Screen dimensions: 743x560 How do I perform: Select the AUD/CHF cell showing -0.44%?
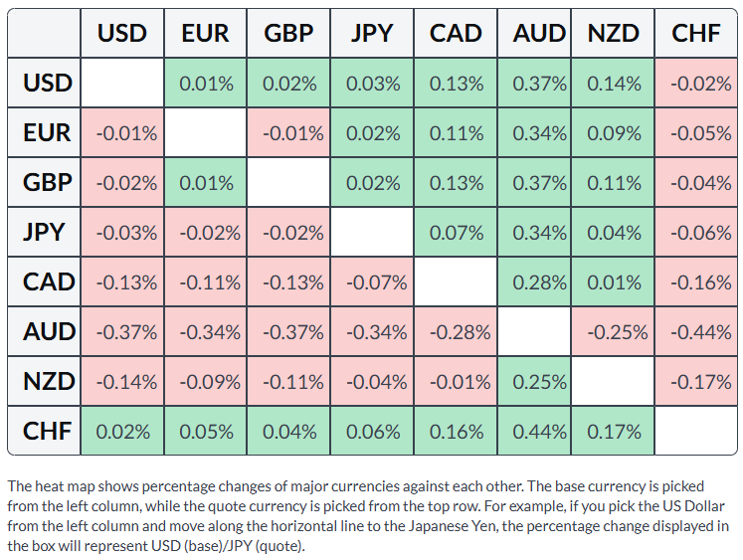click(696, 331)
